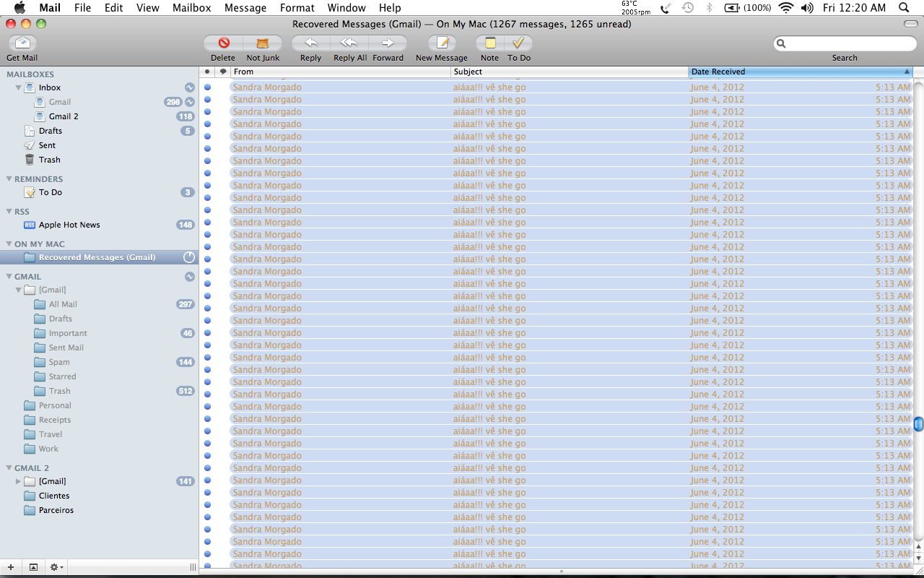Select the Important folder
The width and height of the screenshot is (924, 578).
pyautogui.click(x=68, y=333)
